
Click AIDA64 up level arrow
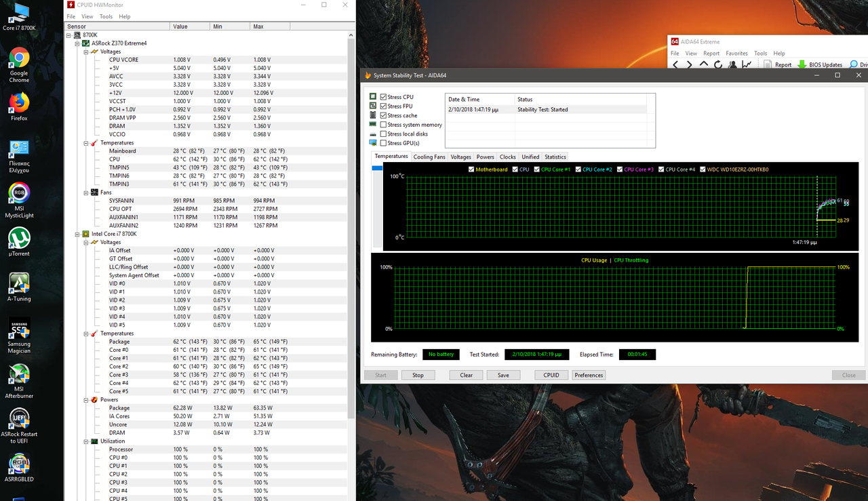point(704,64)
